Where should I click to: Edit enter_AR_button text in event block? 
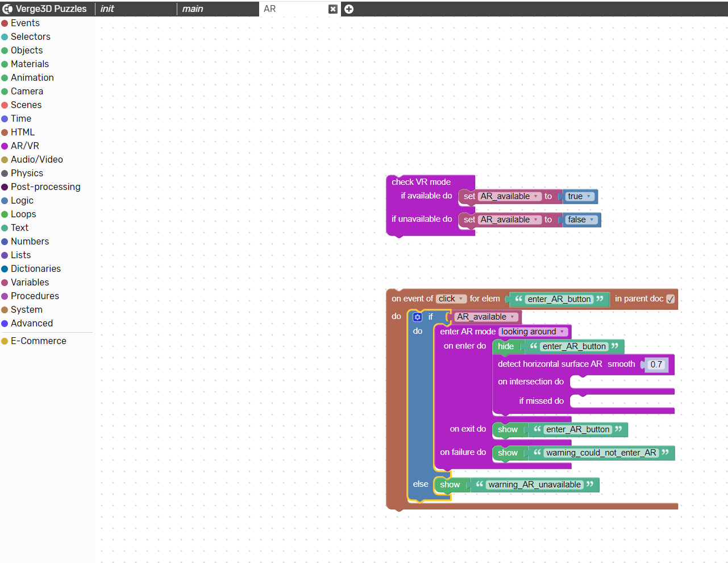point(559,299)
